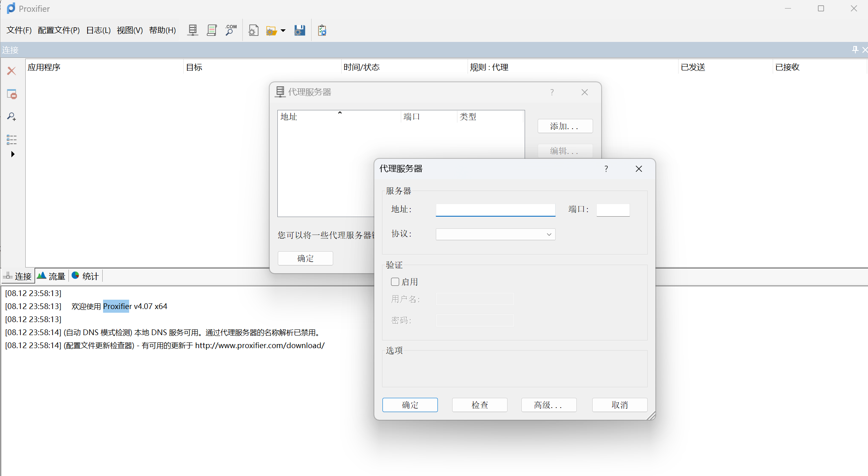Click the clipboard check toolbar icon
868x476 pixels.
click(x=322, y=31)
